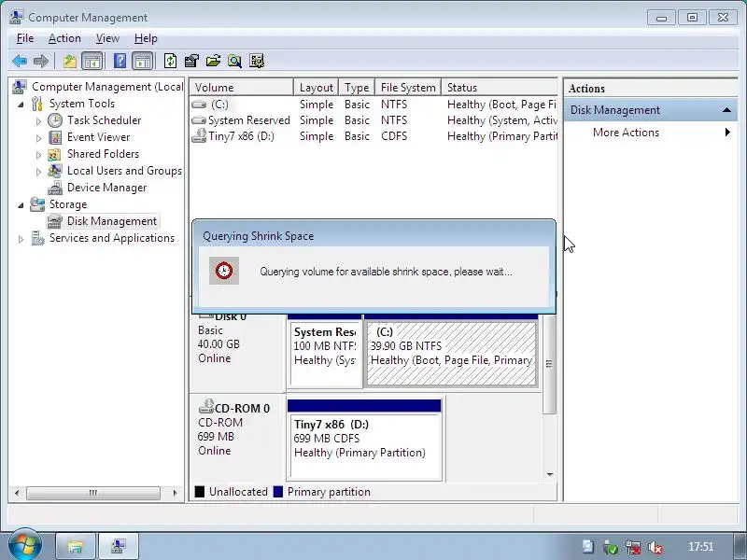Click the Computer Management taskbar button
Viewport: 747px width, 560px height.
[119, 546]
